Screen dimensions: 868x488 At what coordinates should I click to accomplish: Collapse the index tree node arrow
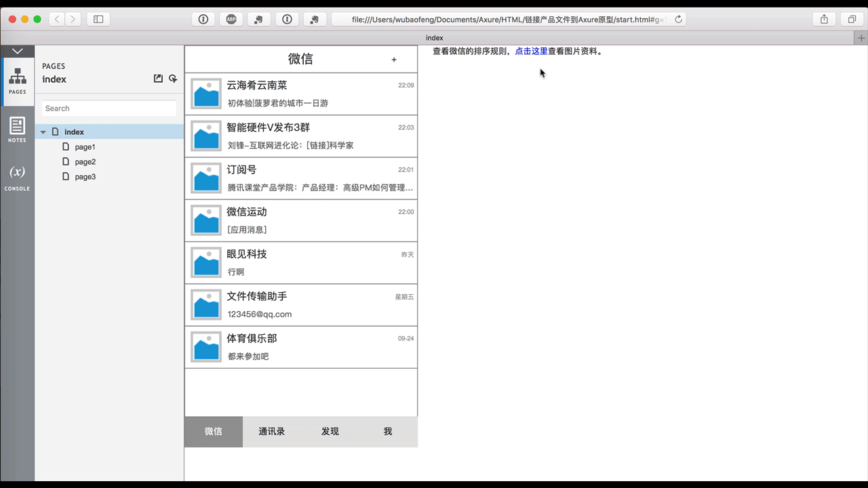pos(43,132)
